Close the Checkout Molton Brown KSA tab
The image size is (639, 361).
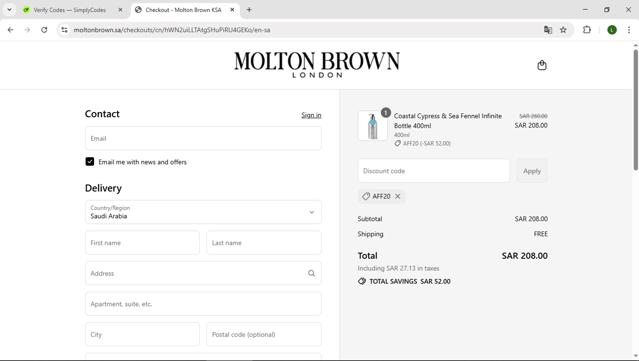pos(232,10)
